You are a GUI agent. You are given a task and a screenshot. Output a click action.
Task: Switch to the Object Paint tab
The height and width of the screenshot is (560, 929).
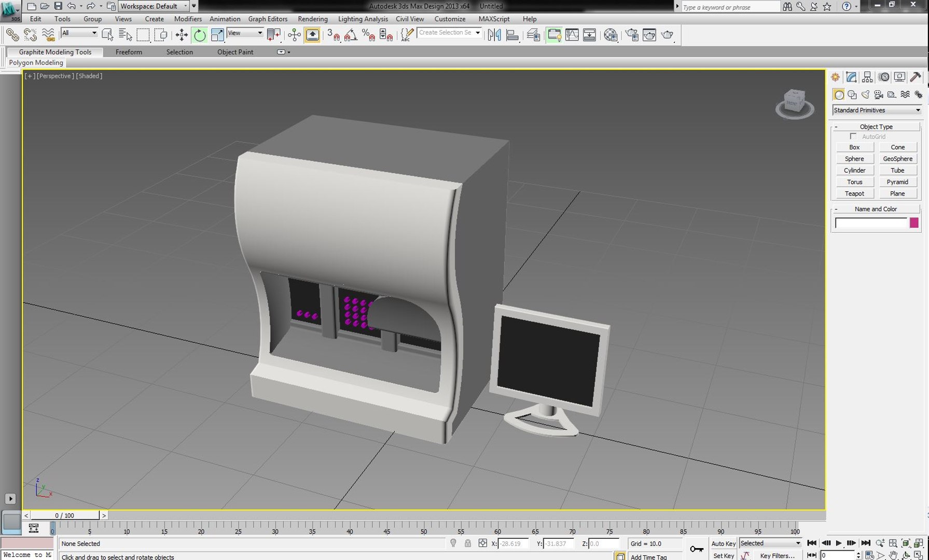pyautogui.click(x=235, y=52)
